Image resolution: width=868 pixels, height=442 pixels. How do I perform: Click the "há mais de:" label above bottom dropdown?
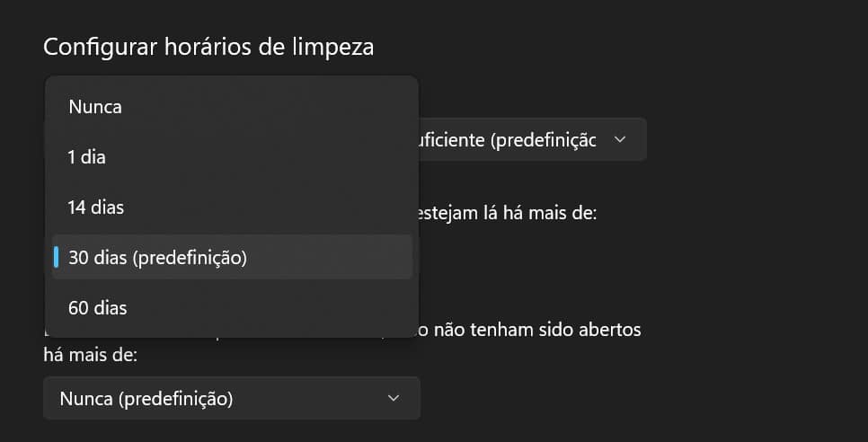pos(90,356)
